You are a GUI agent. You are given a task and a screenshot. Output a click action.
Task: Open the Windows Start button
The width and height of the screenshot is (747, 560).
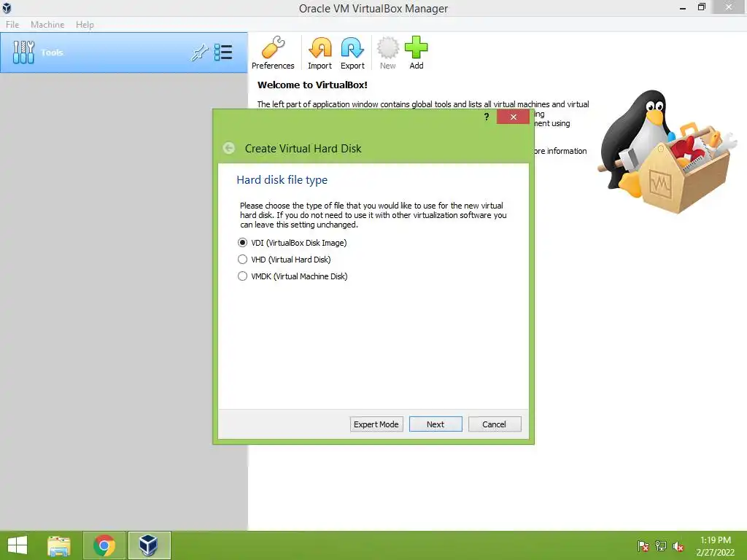(x=18, y=545)
